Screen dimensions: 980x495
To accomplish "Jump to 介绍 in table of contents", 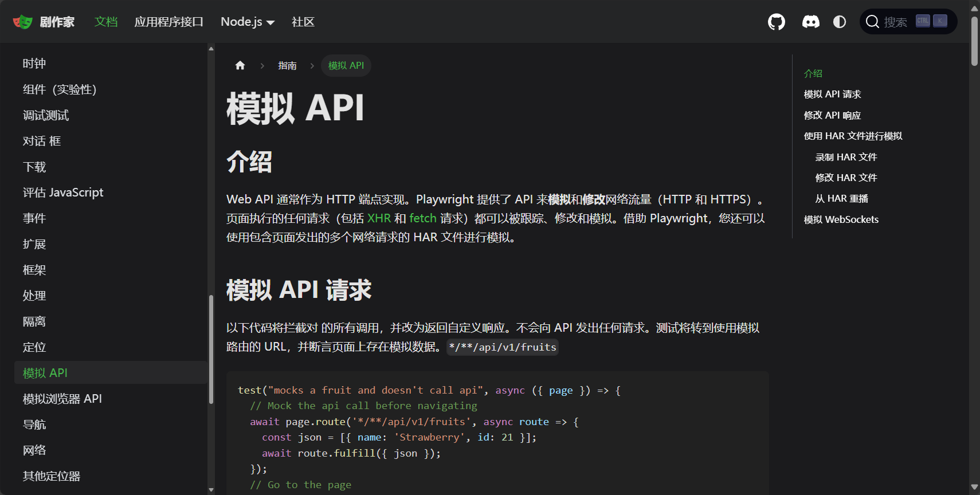I will (813, 73).
